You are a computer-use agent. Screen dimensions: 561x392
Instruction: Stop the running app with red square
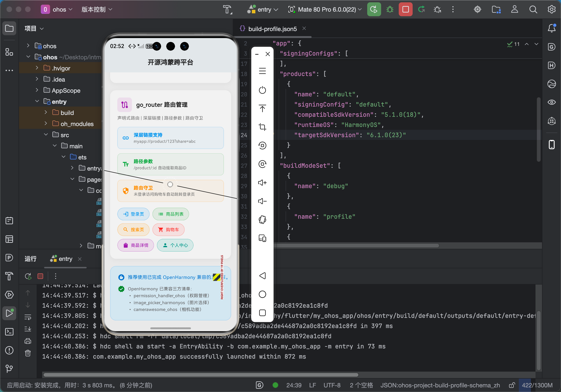405,9
